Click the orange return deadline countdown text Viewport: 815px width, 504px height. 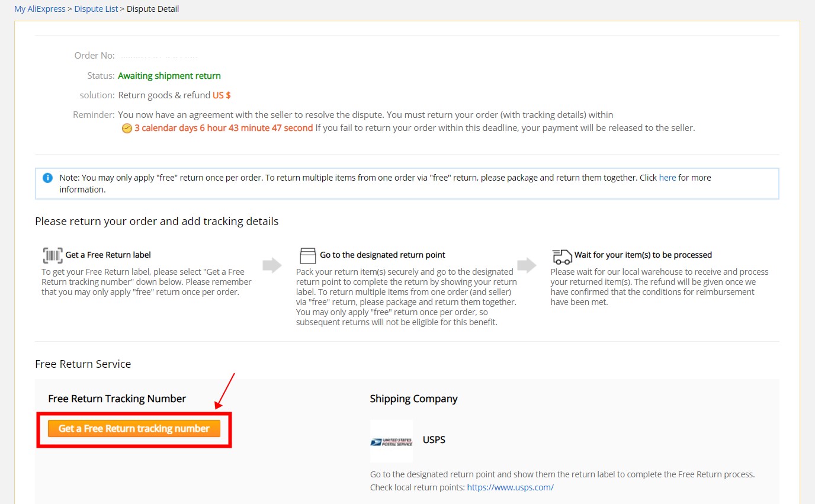[x=223, y=128]
